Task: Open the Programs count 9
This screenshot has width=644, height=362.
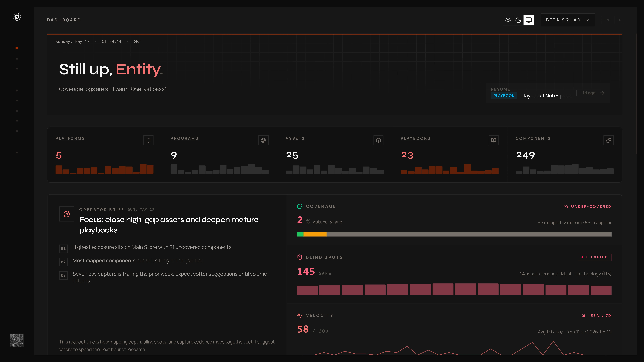Action: [x=174, y=155]
